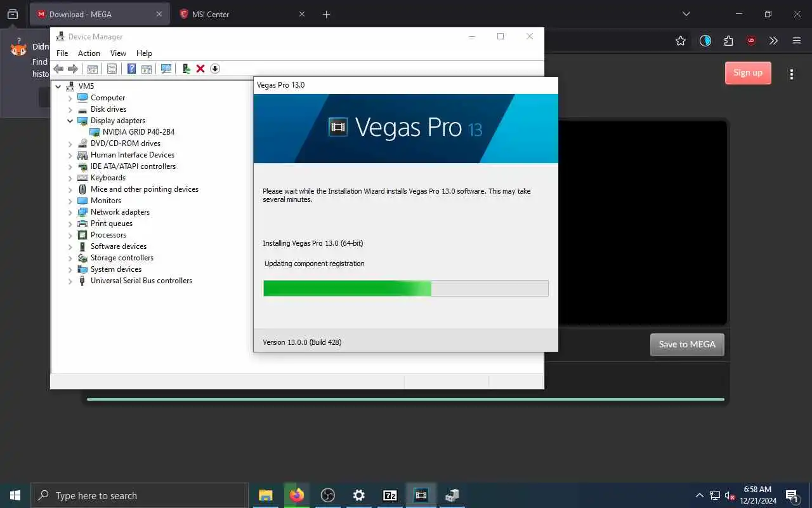Screen dimensions: 812x508
Task: Select Universal Serial Bus controllers
Action: tap(141, 281)
